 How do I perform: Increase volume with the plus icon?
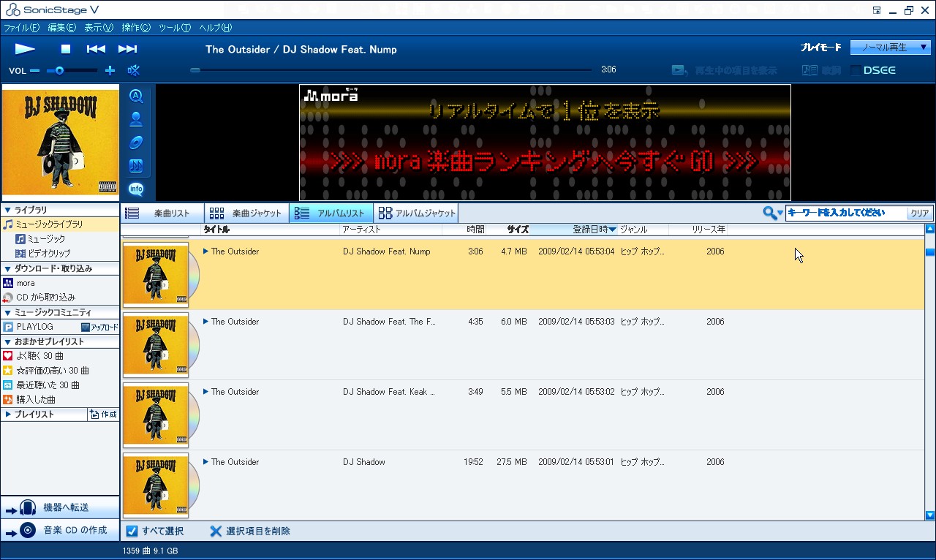tap(110, 71)
